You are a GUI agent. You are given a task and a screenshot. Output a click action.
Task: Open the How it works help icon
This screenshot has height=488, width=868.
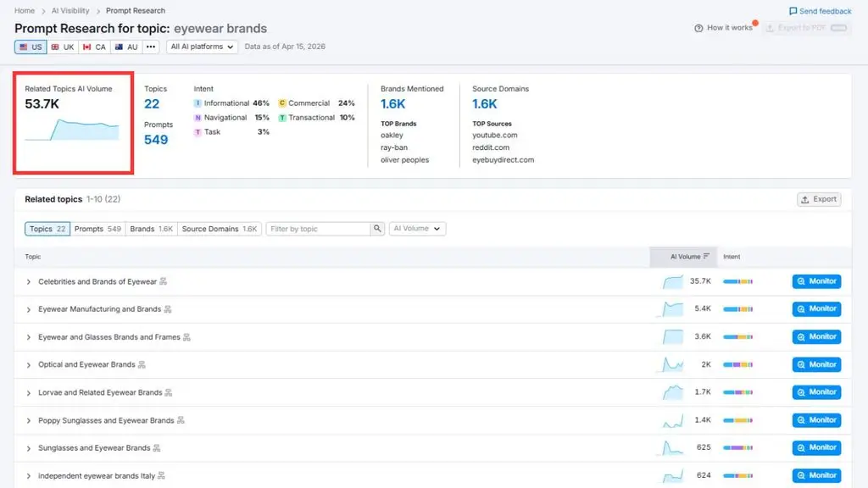(x=698, y=28)
